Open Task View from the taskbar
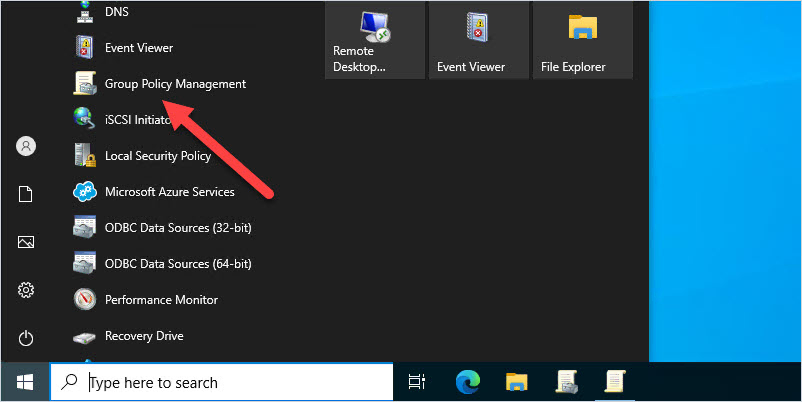The height and width of the screenshot is (402, 802). (x=417, y=382)
